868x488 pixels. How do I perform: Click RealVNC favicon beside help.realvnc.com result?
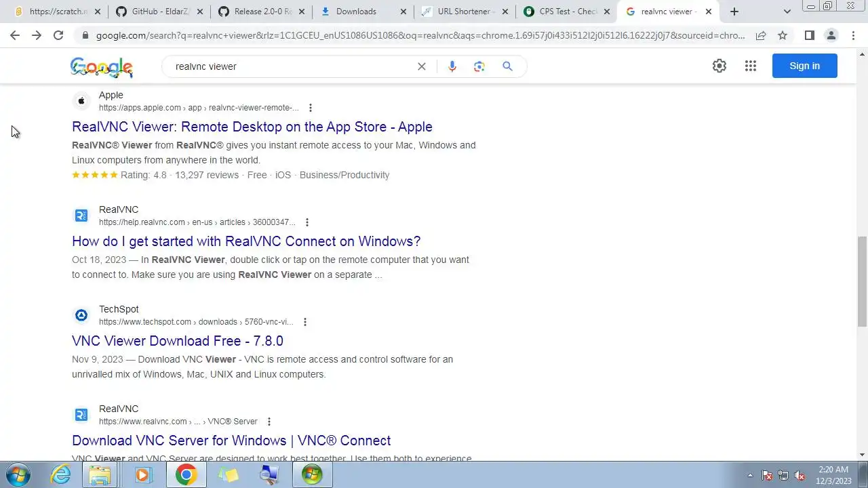tap(81, 216)
